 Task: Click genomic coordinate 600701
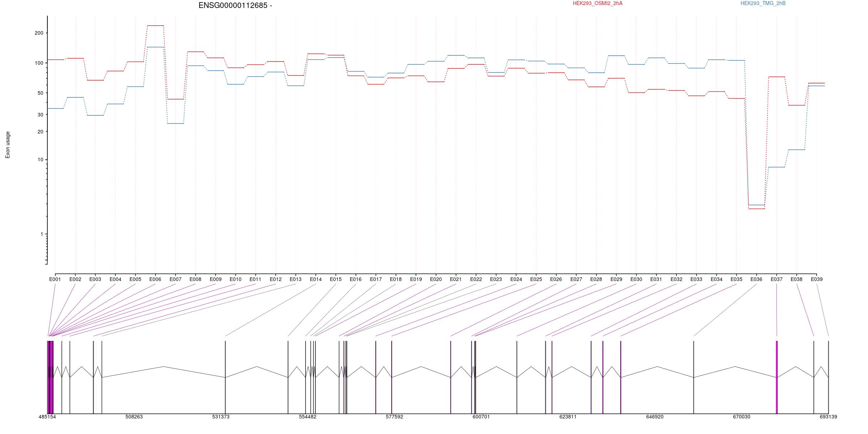coord(481,417)
